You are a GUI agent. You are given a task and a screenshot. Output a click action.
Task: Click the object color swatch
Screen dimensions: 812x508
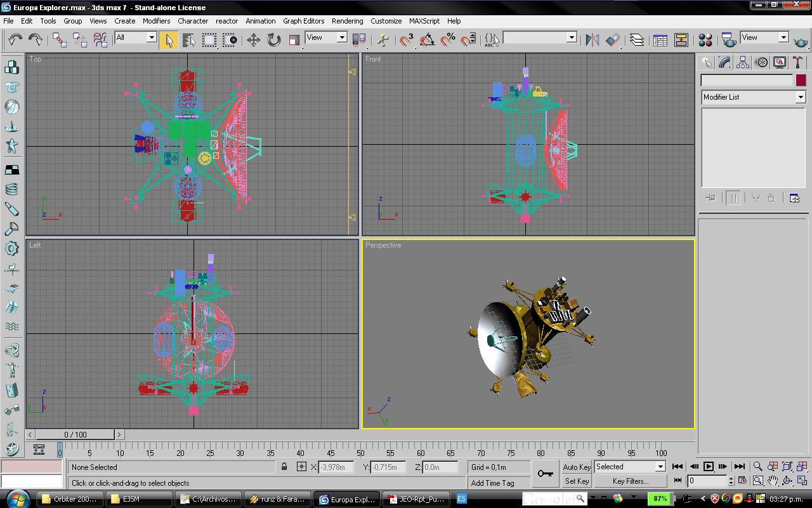(801, 80)
